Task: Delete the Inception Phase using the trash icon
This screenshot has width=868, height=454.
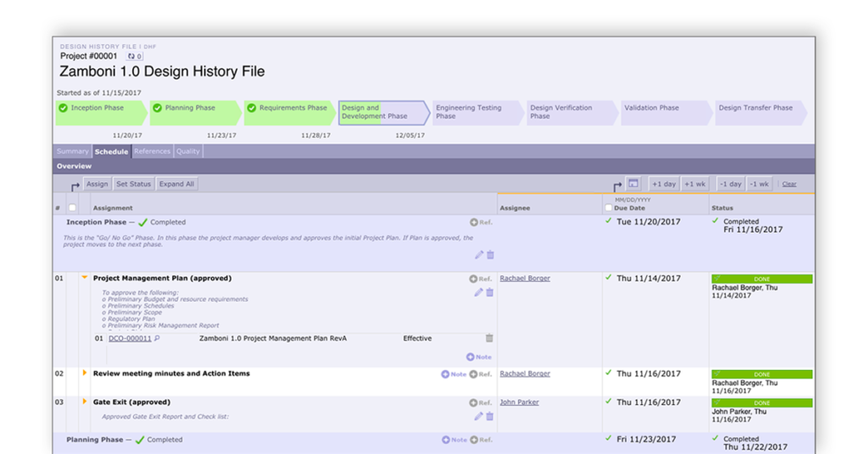Action: tap(491, 255)
